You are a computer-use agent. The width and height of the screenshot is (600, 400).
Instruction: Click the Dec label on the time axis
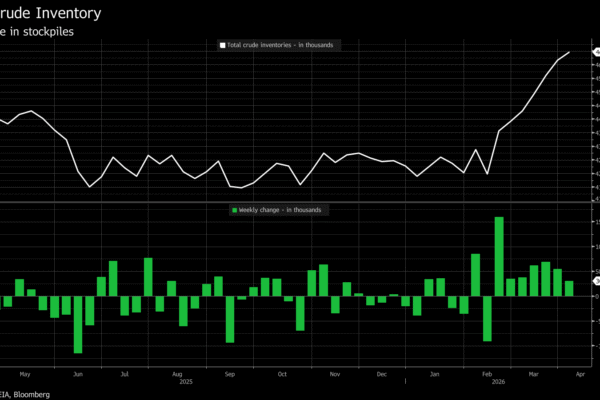[382, 374]
